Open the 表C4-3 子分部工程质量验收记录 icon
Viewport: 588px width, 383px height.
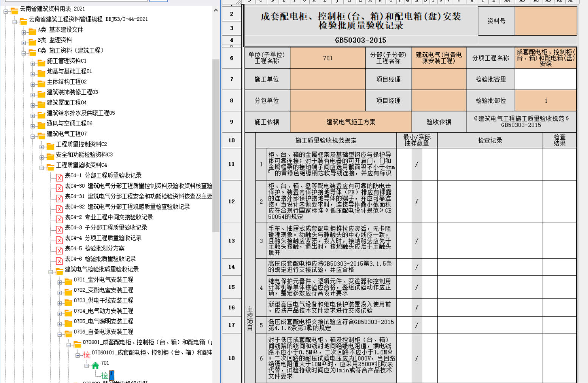[59, 229]
